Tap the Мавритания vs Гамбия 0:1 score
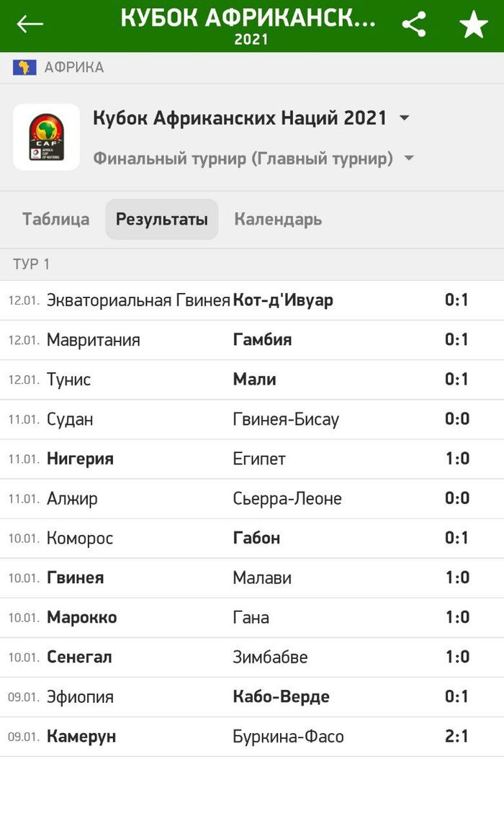 tap(456, 340)
